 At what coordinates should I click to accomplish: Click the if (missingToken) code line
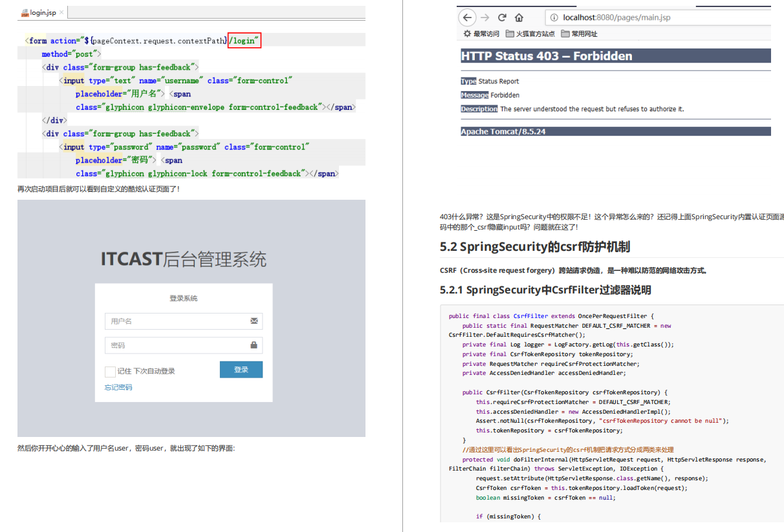pos(508,516)
